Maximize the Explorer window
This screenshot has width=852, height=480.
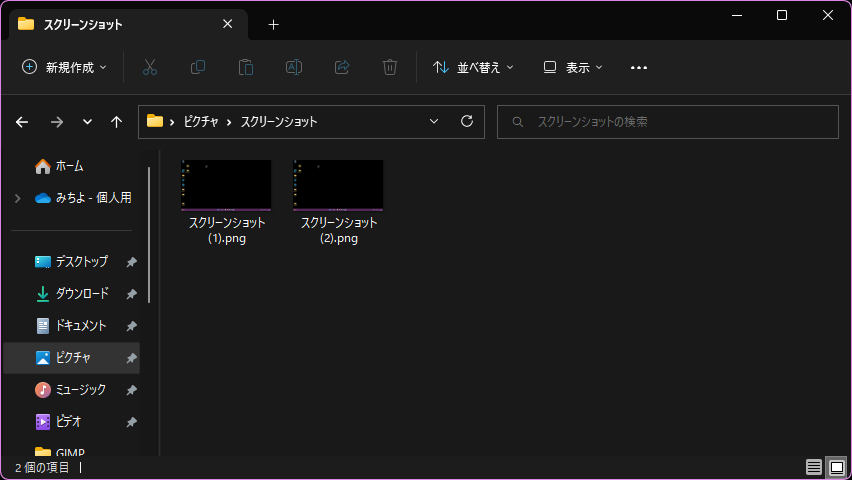(782, 15)
